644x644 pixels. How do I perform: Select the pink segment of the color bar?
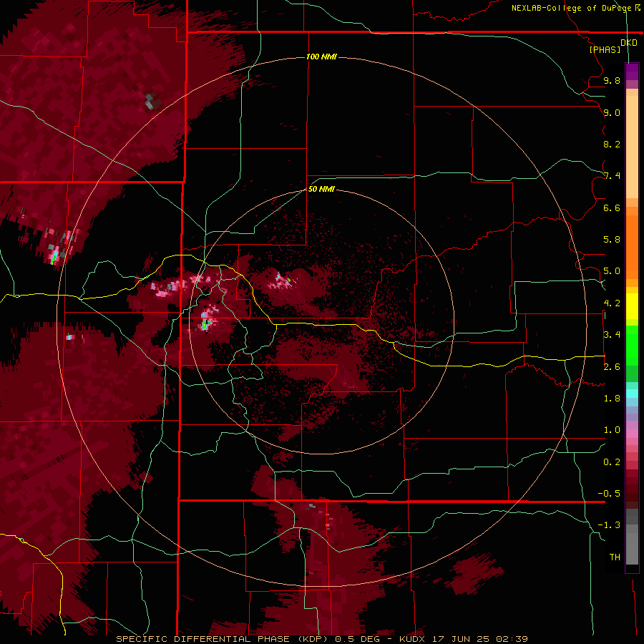632,434
